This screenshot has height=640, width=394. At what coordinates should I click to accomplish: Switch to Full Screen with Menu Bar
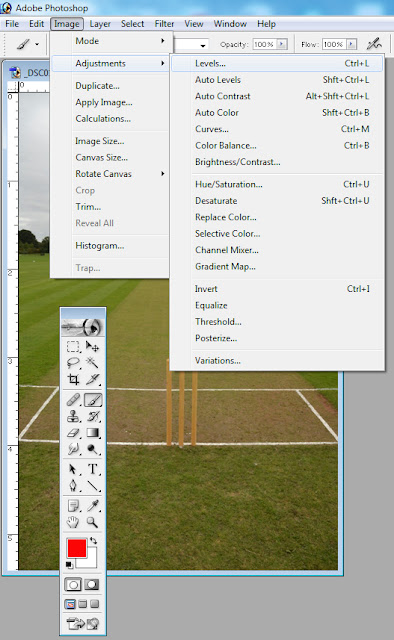82,604
